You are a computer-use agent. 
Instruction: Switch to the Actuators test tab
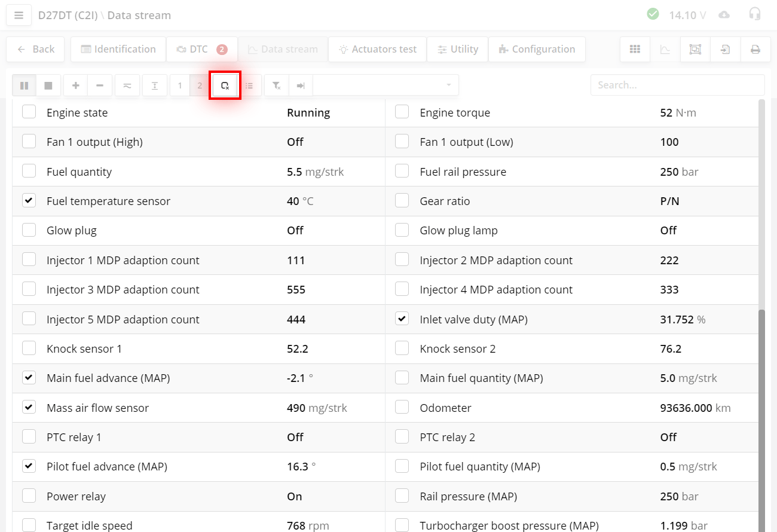click(377, 49)
